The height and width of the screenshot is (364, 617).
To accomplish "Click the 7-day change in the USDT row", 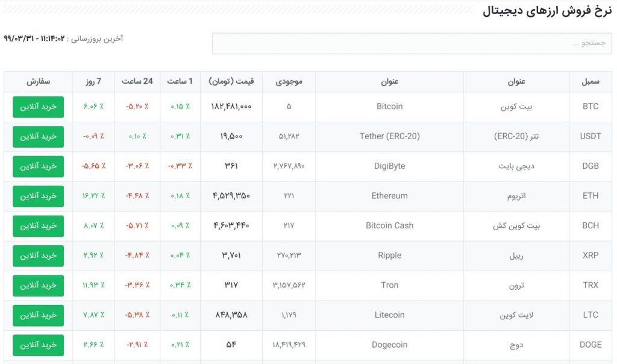I will click(x=93, y=136).
